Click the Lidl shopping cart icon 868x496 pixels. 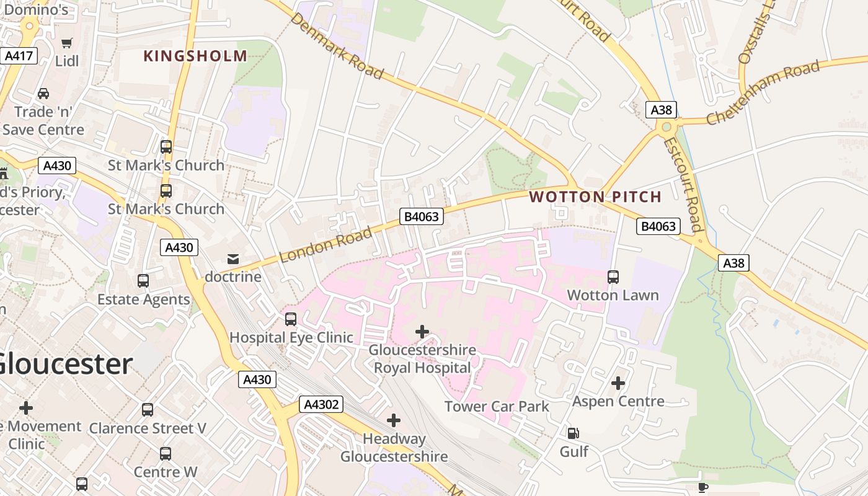click(x=67, y=43)
